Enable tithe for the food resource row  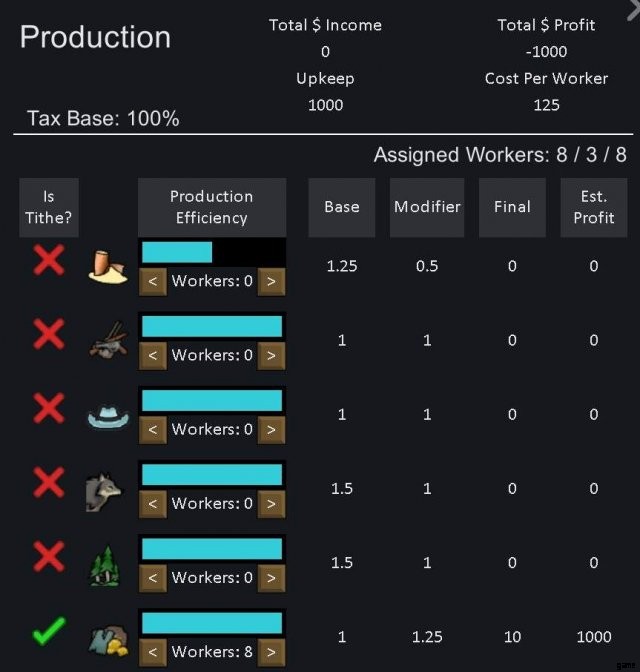(48, 262)
